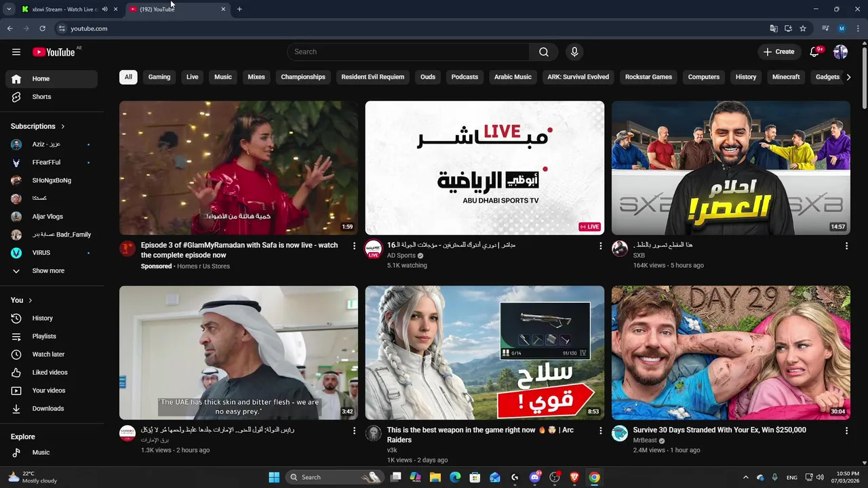This screenshot has width=868, height=488.
Task: Open Home in the sidebar
Action: click(x=52, y=79)
